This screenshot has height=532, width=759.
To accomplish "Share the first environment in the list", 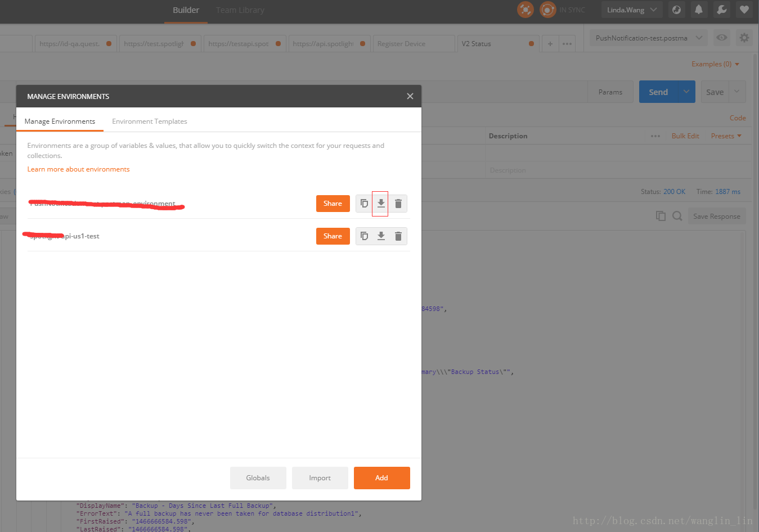I will click(x=333, y=204).
